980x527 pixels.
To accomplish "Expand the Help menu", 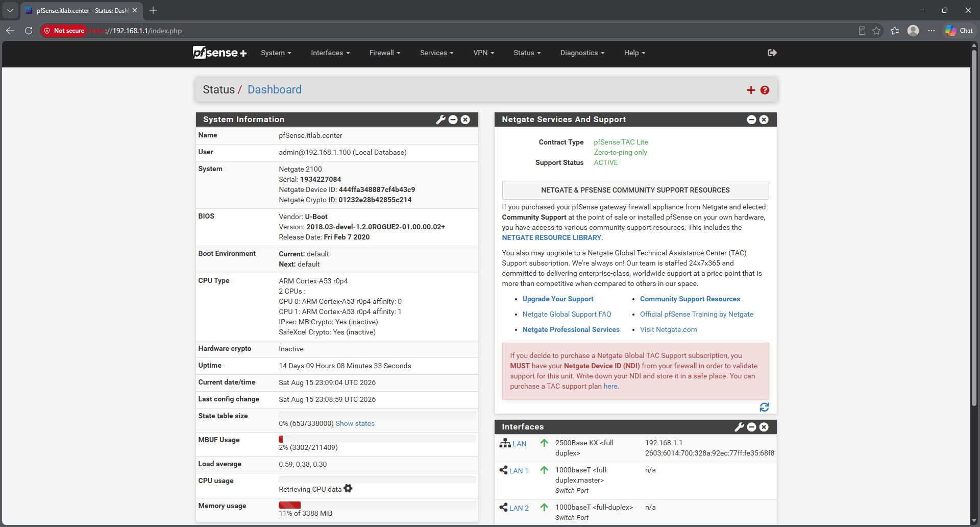I will 635,53.
